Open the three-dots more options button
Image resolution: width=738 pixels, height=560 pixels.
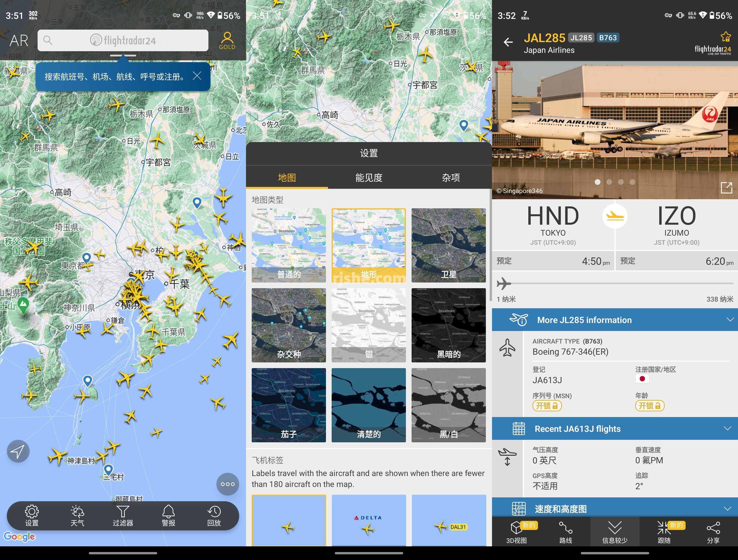(x=228, y=484)
